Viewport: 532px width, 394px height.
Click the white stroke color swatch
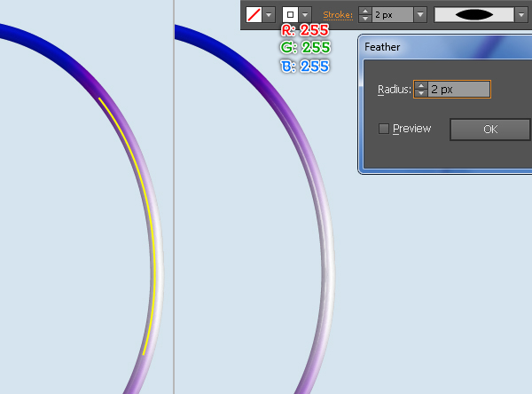290,15
